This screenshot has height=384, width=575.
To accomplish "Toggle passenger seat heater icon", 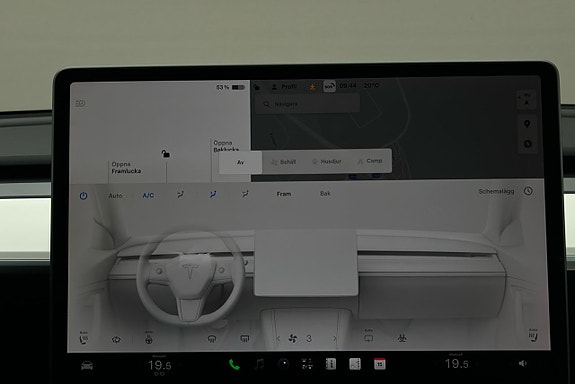I will pyautogui.click(x=533, y=335).
